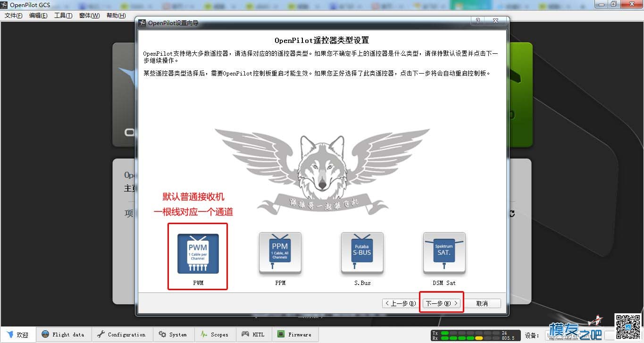Open the 编辑(E) menu
This screenshot has width=644, height=343.
coord(38,16)
